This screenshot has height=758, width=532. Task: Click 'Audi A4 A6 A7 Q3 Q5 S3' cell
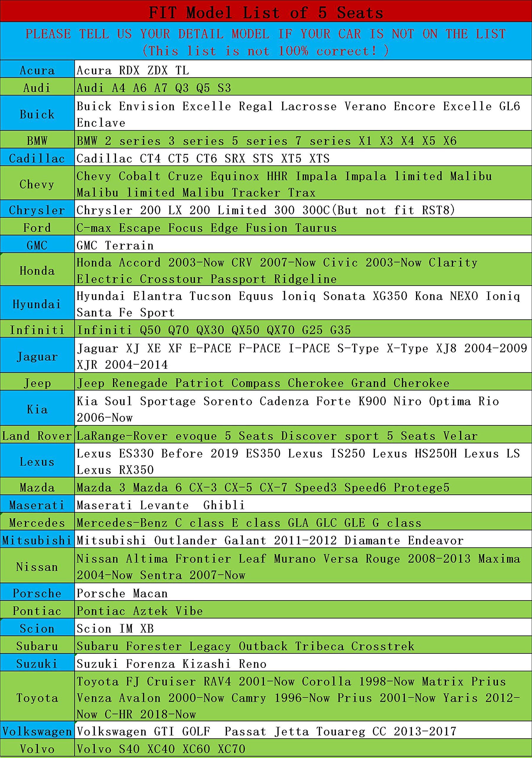click(303, 87)
